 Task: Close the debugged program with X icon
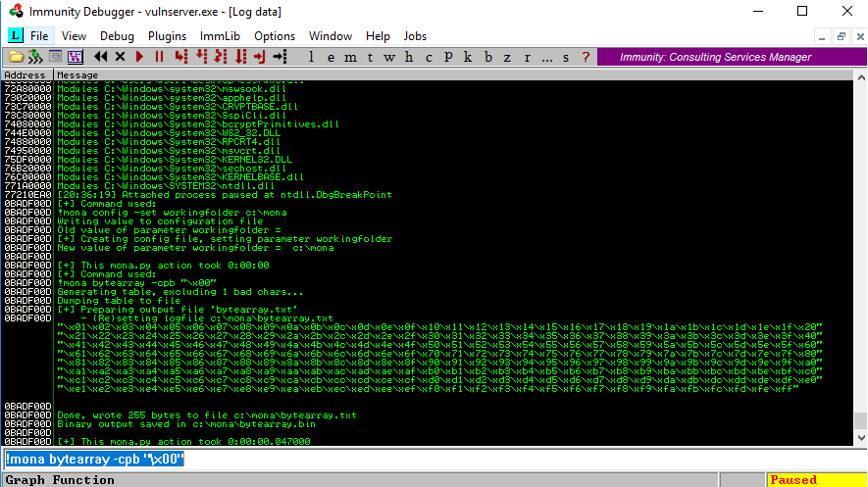121,57
